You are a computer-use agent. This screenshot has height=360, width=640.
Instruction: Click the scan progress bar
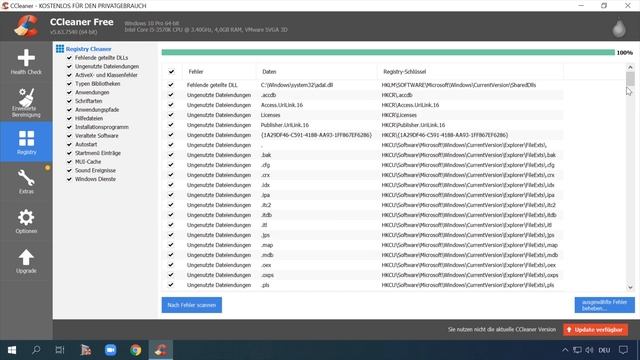(388, 52)
